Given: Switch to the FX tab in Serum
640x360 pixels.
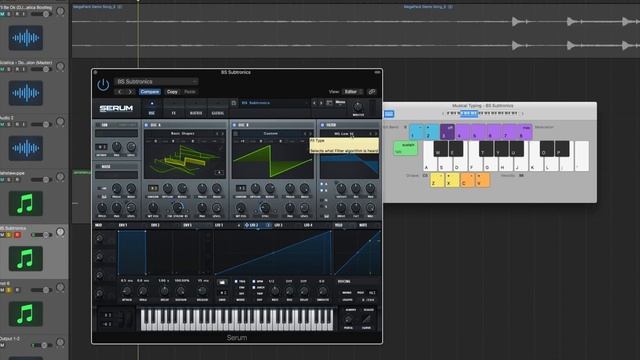Looking at the screenshot, I should (x=173, y=109).
